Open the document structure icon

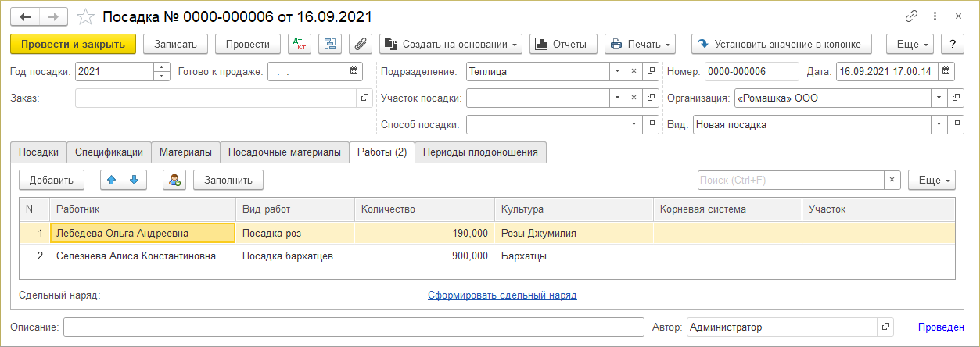tap(329, 45)
